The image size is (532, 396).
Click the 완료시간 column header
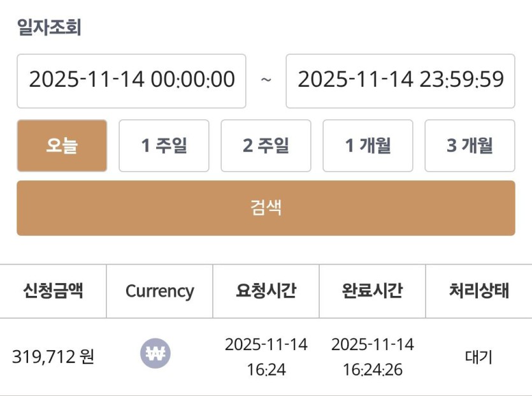pyautogui.click(x=372, y=291)
